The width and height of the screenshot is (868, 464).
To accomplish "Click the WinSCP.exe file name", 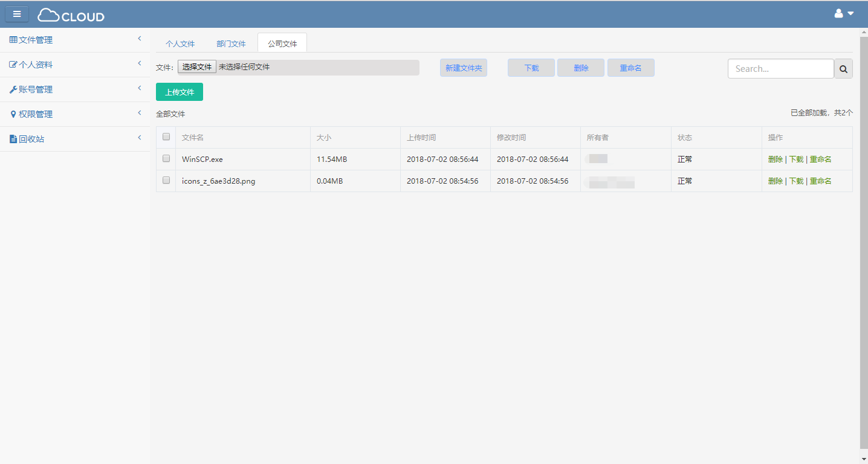I will click(x=202, y=159).
